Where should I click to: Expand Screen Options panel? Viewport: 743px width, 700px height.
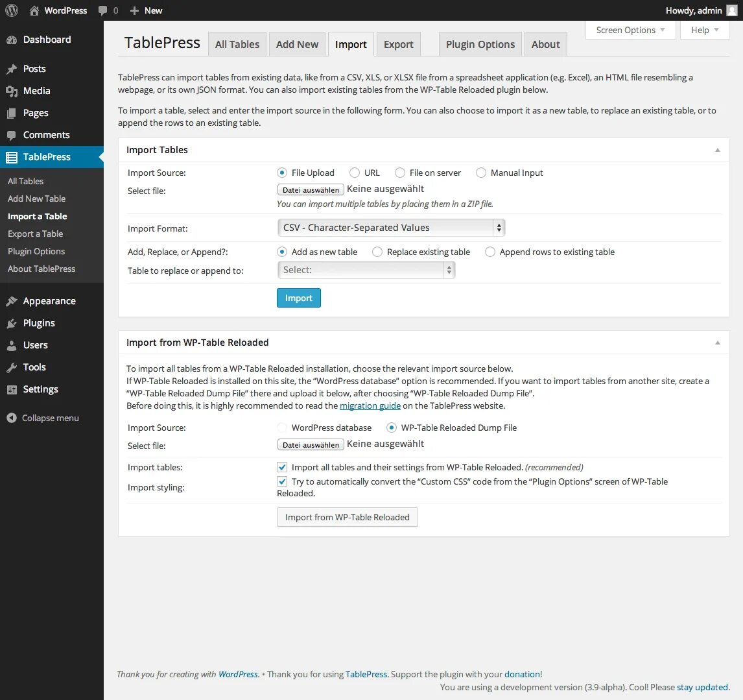click(630, 30)
